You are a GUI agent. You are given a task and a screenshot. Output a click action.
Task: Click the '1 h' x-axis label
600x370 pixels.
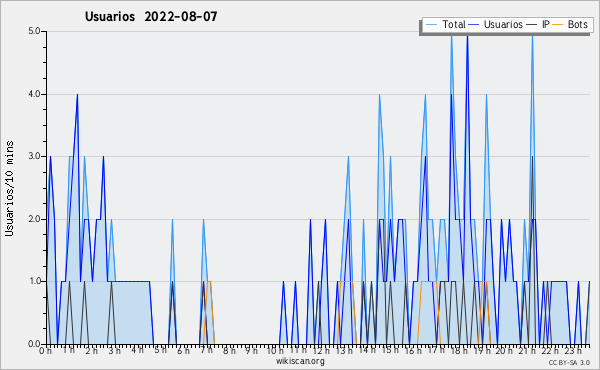coord(69,350)
